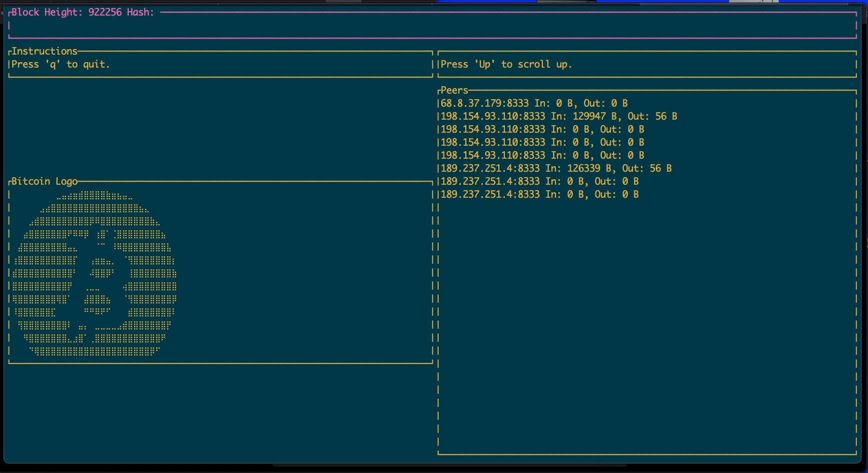
Task: Click the Bitcoin ASCII art logo
Action: [95, 274]
